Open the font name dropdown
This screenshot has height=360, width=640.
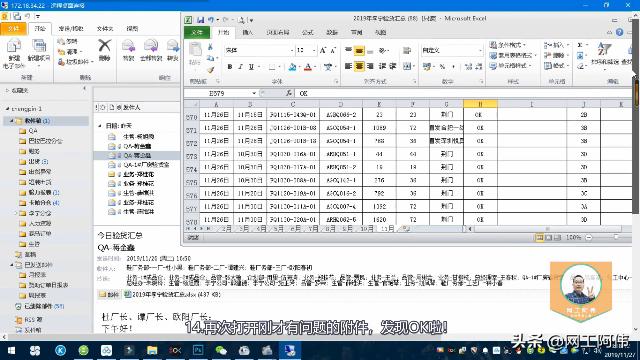point(291,50)
